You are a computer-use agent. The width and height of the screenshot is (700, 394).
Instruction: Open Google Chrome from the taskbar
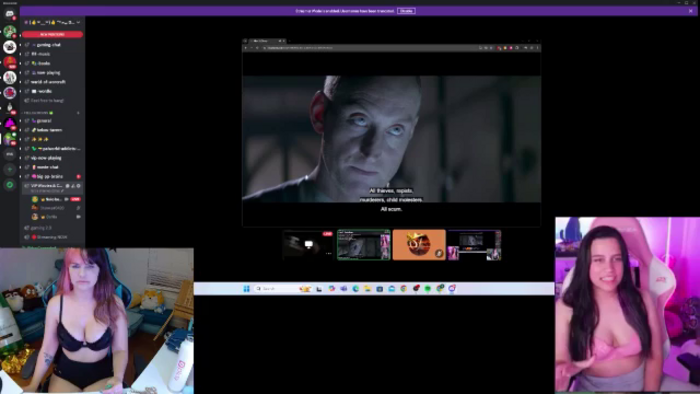(404, 289)
